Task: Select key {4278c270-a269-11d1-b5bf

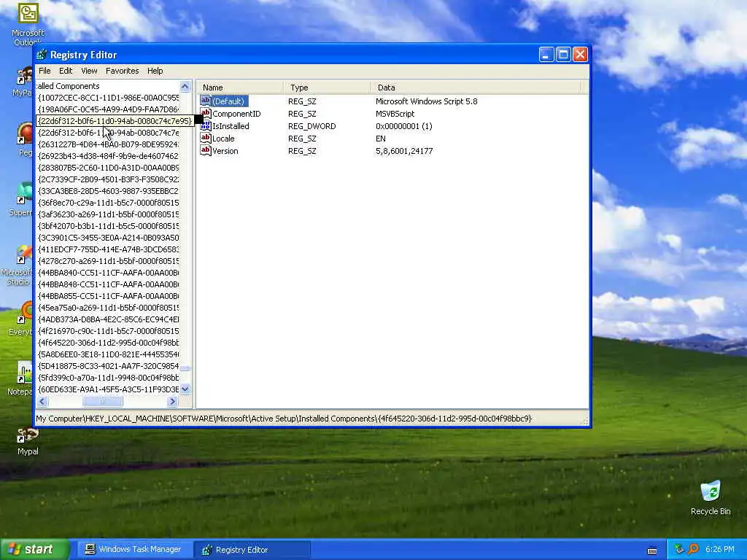Action: click(108, 261)
